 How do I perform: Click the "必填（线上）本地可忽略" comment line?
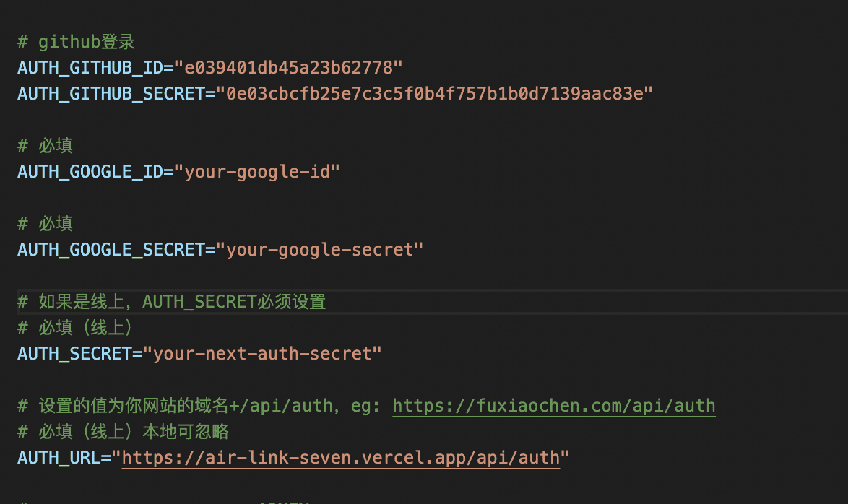pyautogui.click(x=123, y=432)
